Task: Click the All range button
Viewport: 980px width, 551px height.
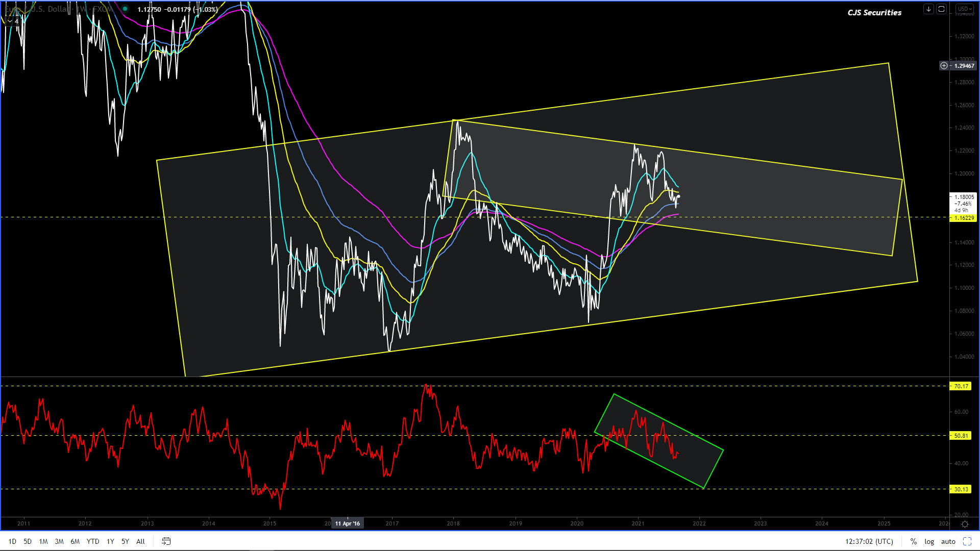Action: tap(140, 541)
